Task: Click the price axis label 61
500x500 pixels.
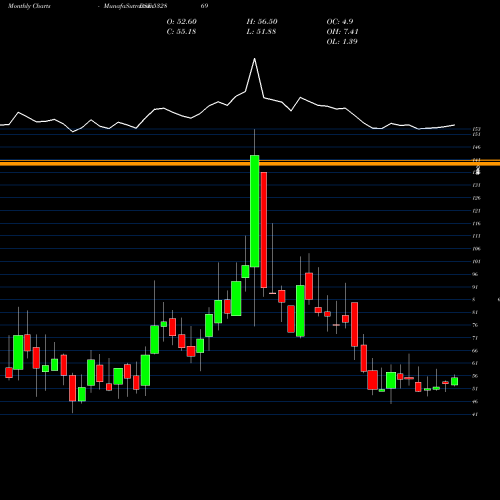Action: (x=476, y=363)
